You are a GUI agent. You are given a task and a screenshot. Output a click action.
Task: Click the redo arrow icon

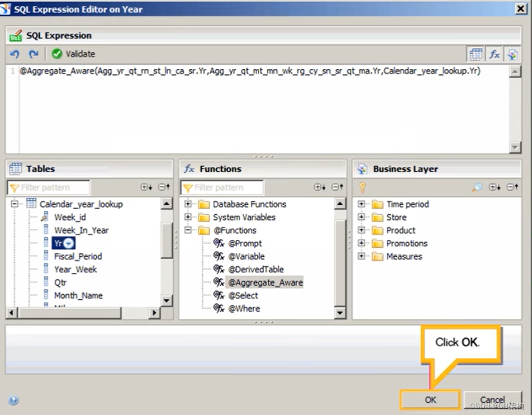pyautogui.click(x=34, y=54)
